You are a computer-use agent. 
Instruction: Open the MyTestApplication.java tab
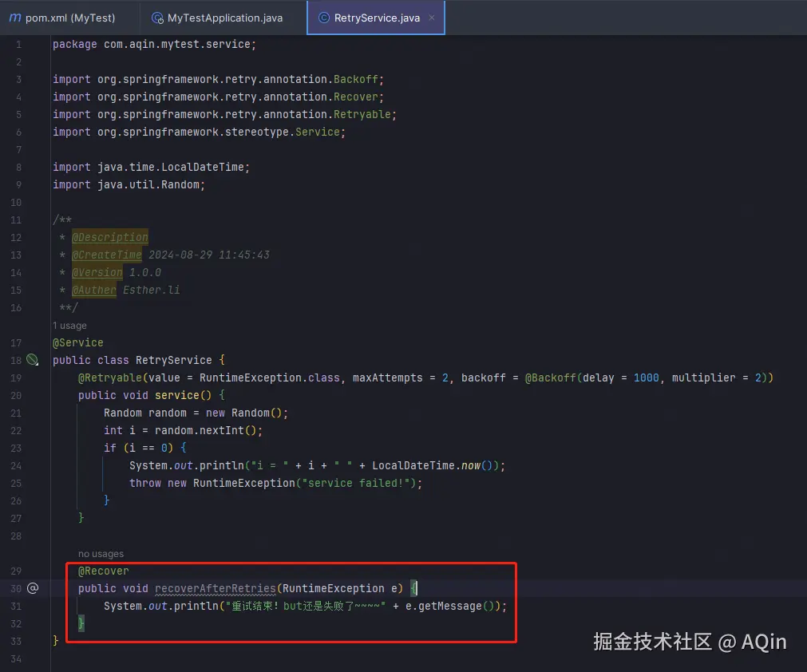217,18
